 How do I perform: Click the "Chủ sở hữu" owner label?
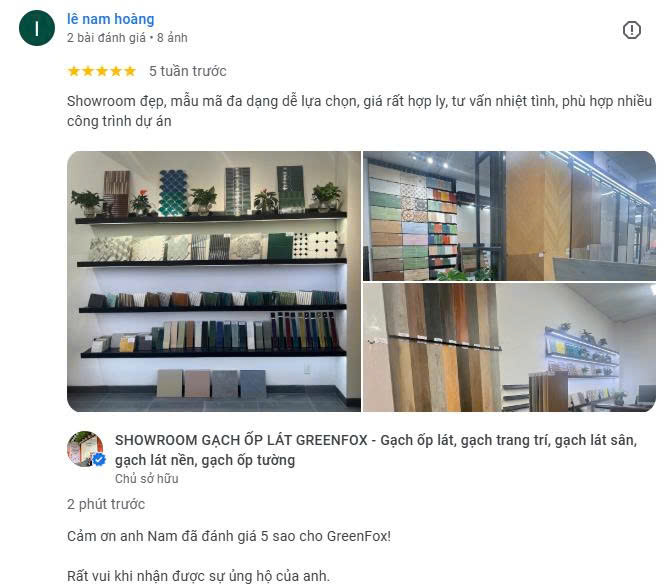coord(147,478)
